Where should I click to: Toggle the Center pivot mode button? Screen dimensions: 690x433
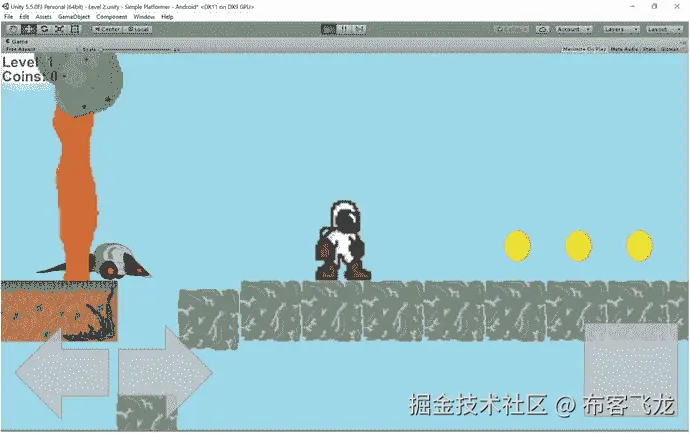coord(107,29)
